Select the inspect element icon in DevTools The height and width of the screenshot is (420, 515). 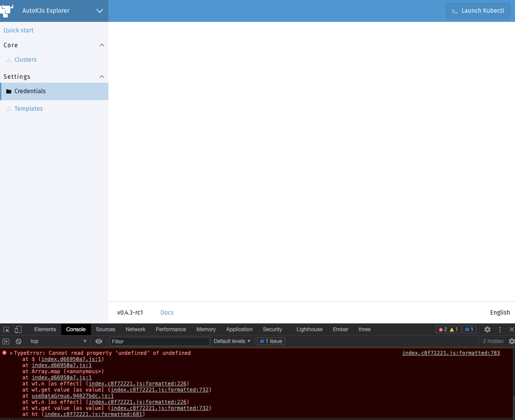pos(6,329)
